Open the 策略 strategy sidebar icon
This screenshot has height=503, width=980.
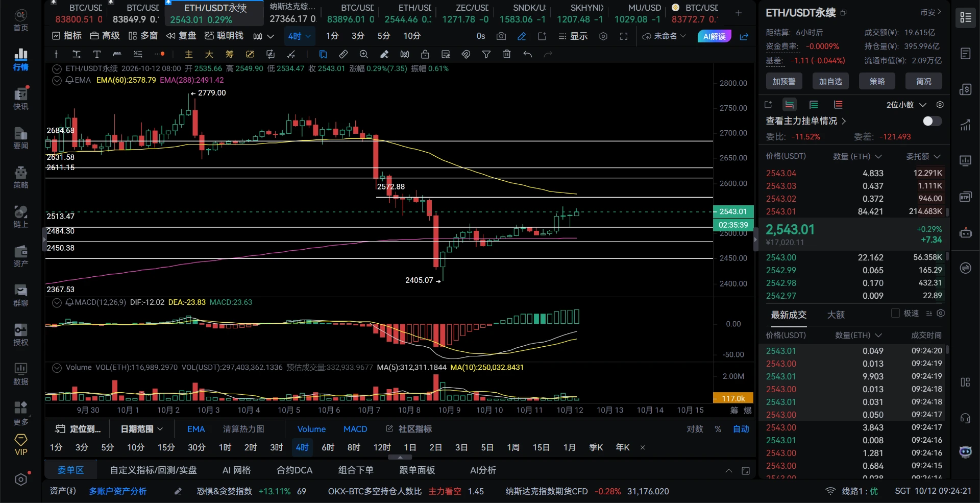[21, 177]
